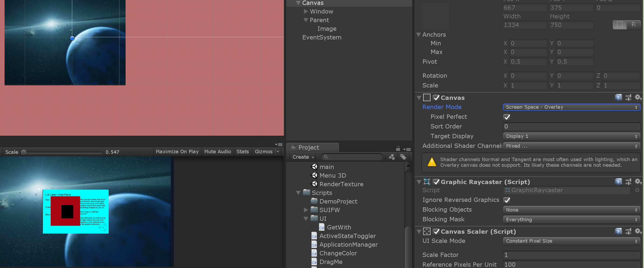Collapse the Scripts folder

[x=298, y=193]
